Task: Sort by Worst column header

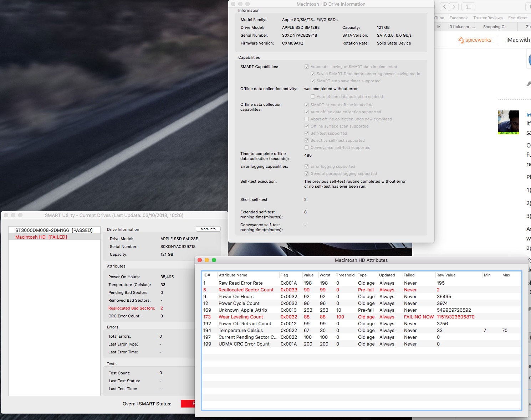Action: pyautogui.click(x=326, y=275)
